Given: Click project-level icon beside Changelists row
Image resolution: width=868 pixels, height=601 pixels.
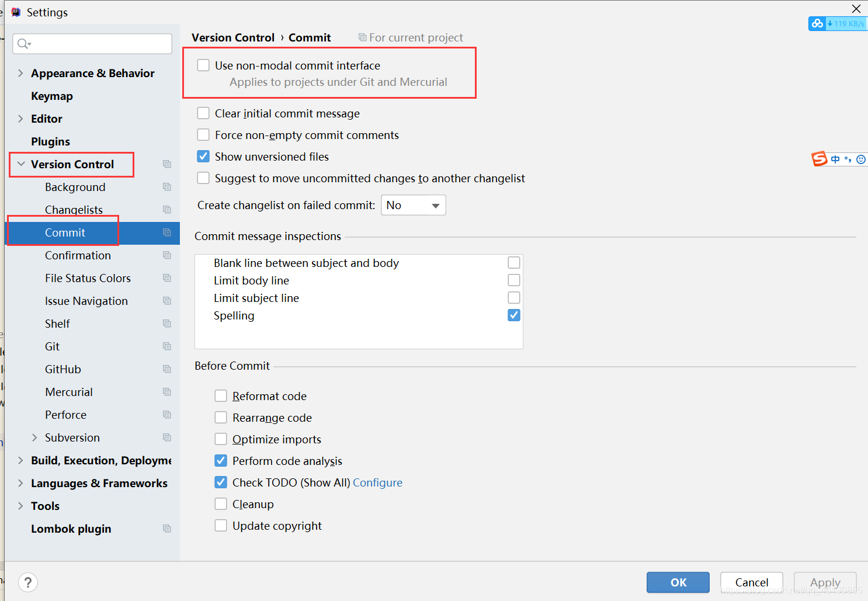Looking at the screenshot, I should click(167, 210).
